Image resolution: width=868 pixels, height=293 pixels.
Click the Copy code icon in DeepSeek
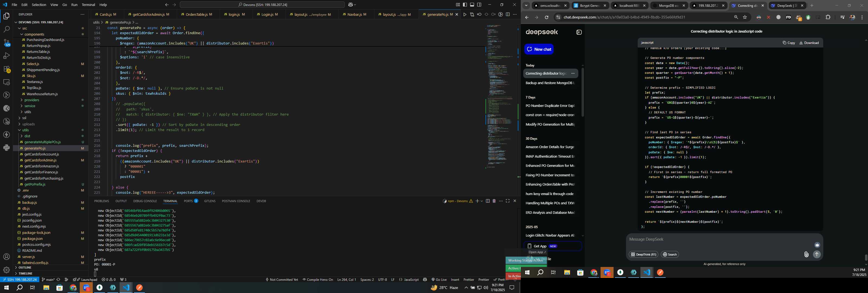pos(789,43)
